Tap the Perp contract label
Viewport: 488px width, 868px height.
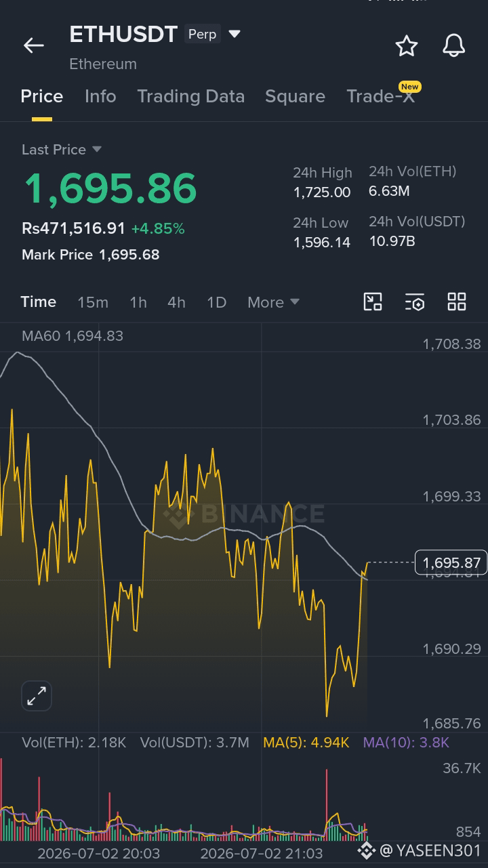[x=202, y=34]
